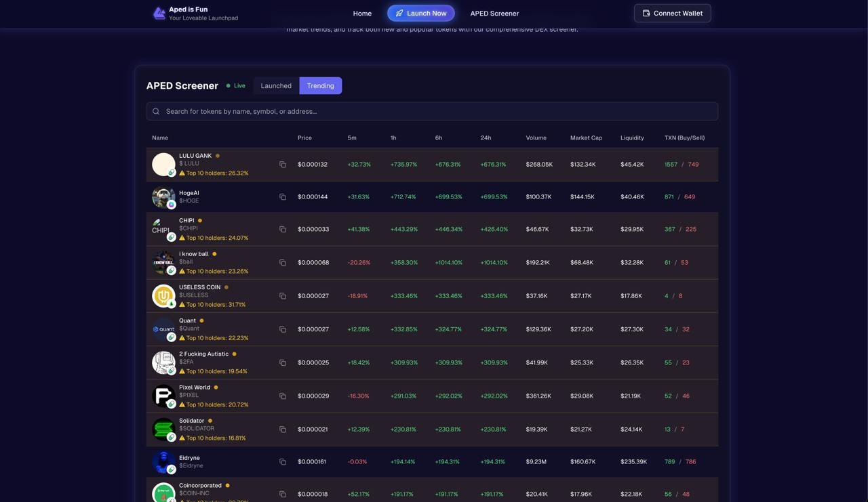
Task: Open the Eidryne token avatar
Action: coord(163,462)
